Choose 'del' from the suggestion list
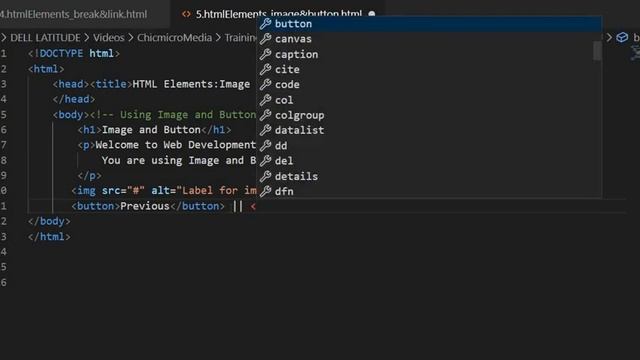The height and width of the screenshot is (360, 640). click(x=429, y=161)
